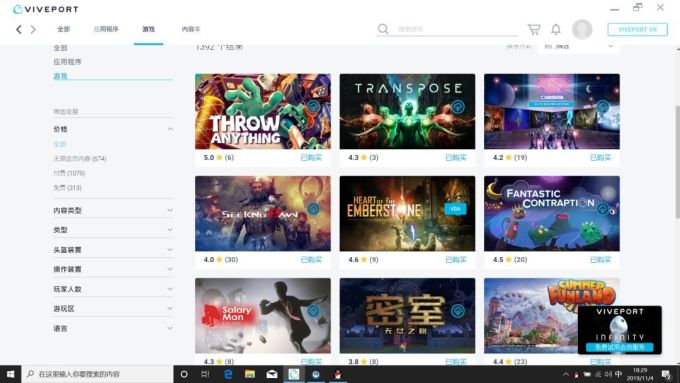Open the shopping cart icon
The height and width of the screenshot is (383, 680).
[534, 29]
